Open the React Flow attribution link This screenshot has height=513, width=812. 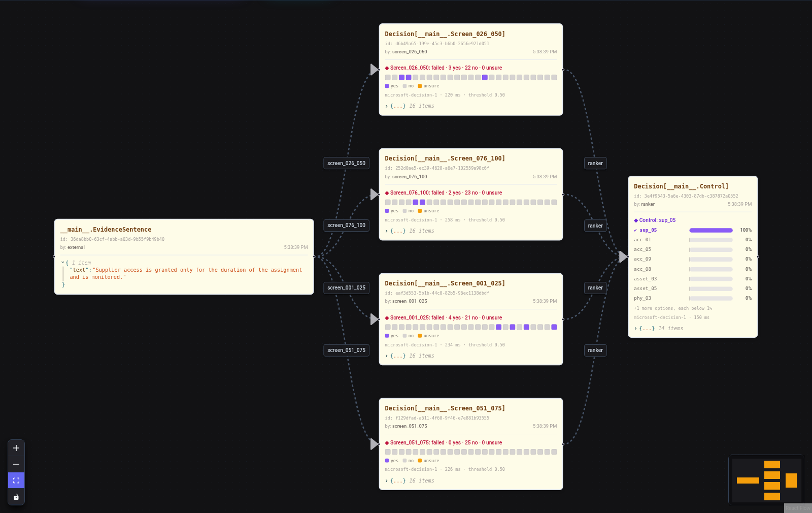(x=798, y=508)
